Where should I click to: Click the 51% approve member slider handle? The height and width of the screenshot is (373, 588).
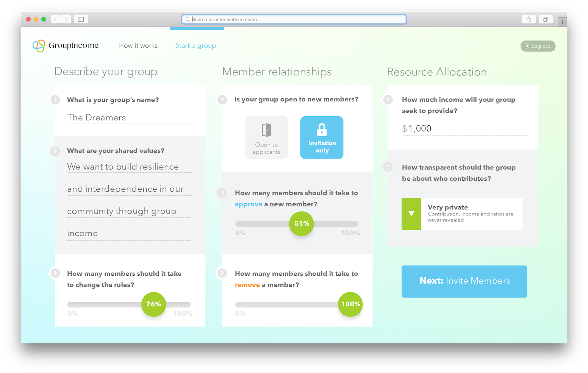click(x=302, y=224)
